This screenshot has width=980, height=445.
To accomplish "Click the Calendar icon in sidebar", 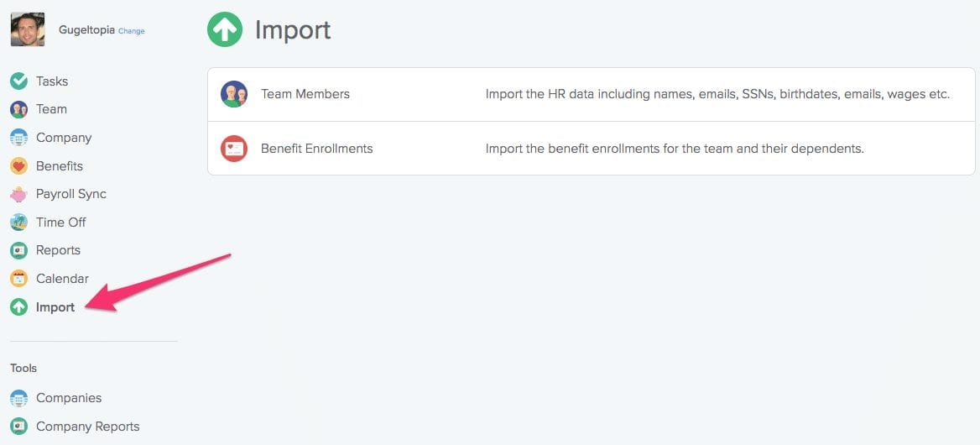I will click(x=18, y=279).
